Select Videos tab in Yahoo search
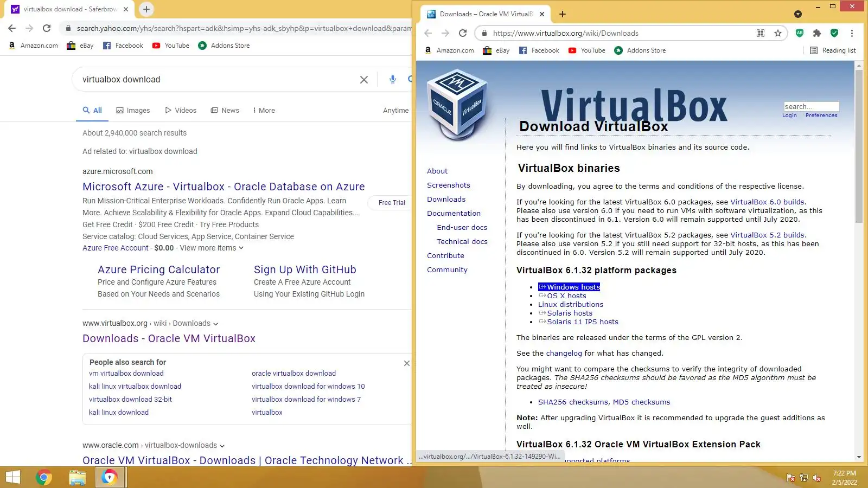 click(x=181, y=110)
